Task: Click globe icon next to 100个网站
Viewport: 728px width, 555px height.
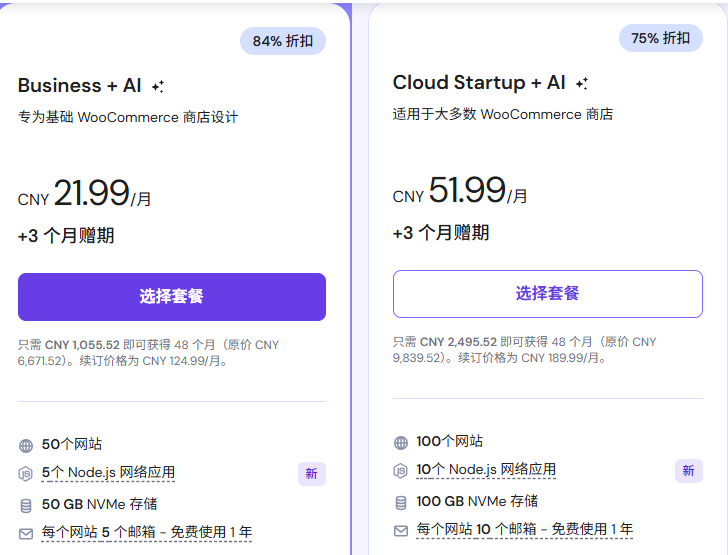Action: tap(401, 443)
